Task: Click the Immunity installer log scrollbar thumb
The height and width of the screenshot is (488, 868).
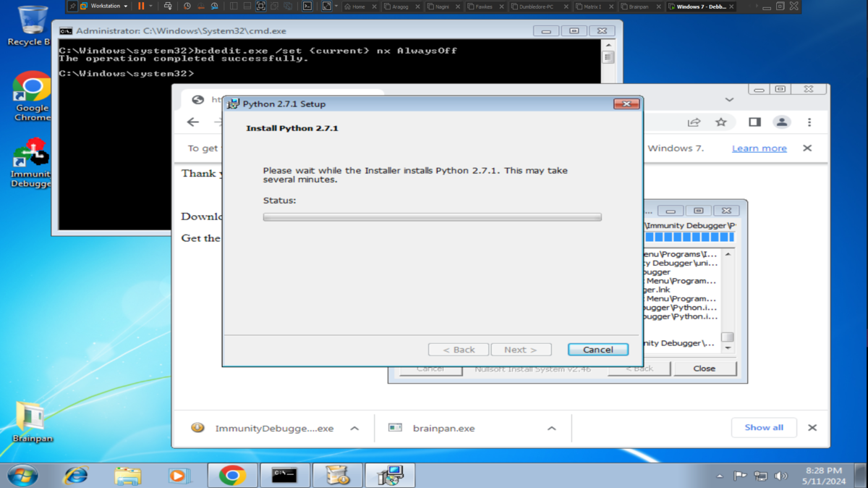Action: [728, 337]
